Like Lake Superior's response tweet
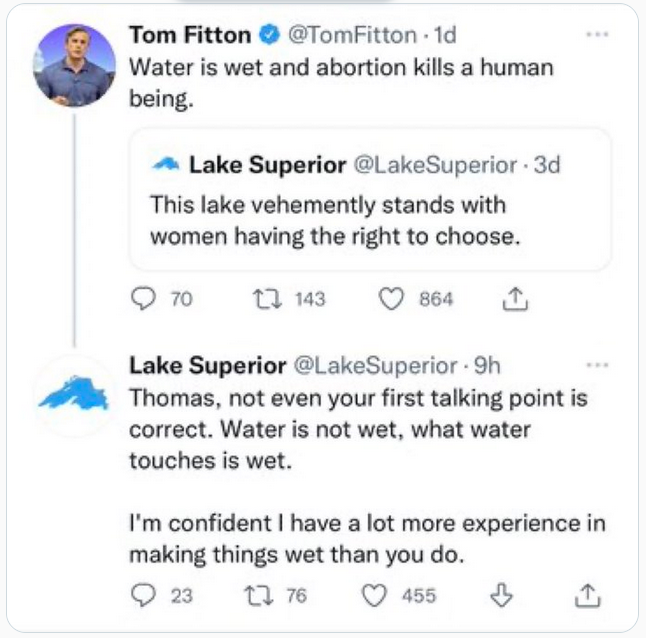 pyautogui.click(x=374, y=595)
